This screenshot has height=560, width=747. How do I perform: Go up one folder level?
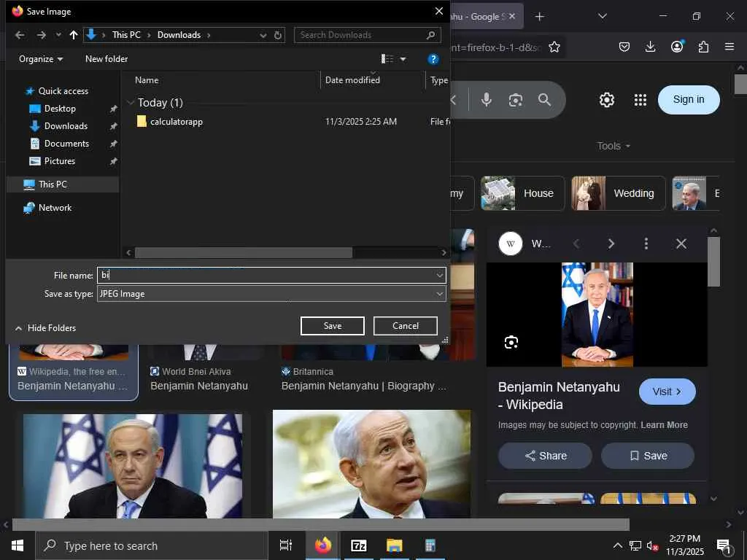pyautogui.click(x=74, y=35)
